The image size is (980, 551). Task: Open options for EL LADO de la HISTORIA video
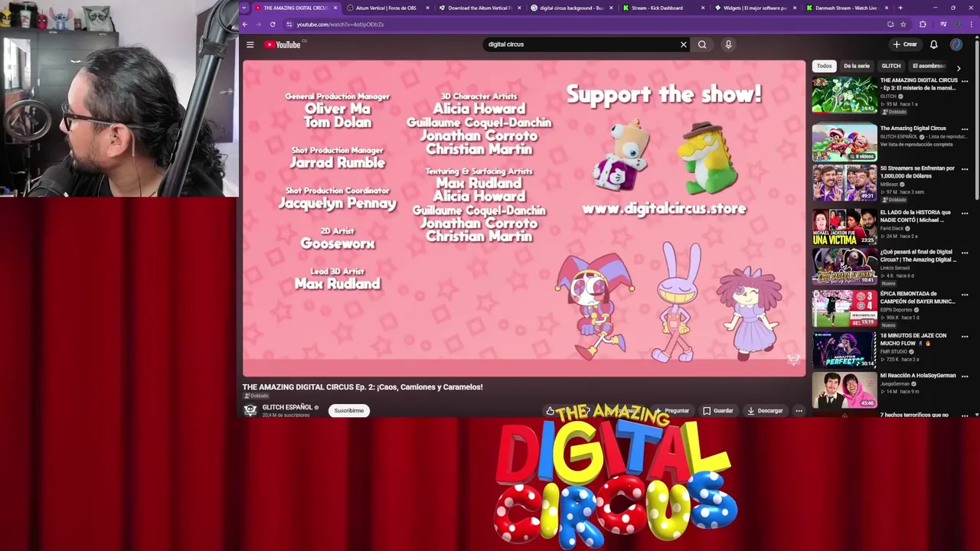tap(965, 214)
